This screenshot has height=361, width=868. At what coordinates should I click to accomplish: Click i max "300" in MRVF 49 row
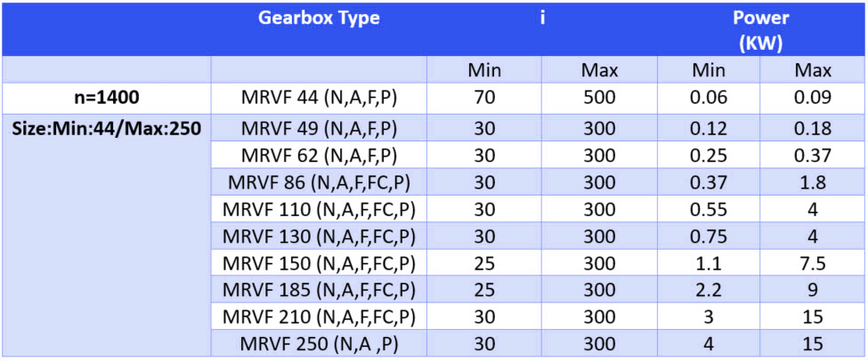599,128
